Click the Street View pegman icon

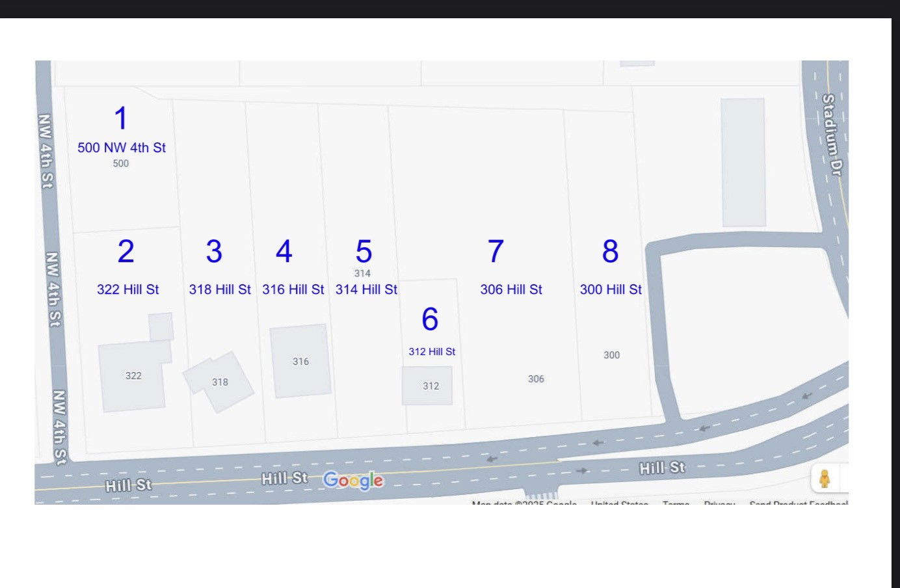pos(825,479)
